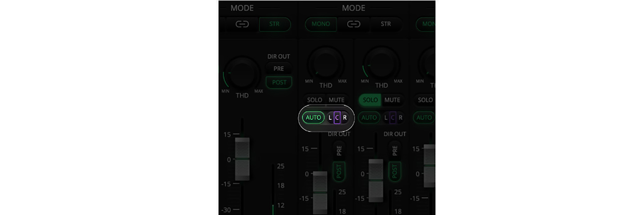Image resolution: width=644 pixels, height=215 pixels.
Task: Choose the unlit STR button beside MONO's link icon
Action: coord(386,24)
